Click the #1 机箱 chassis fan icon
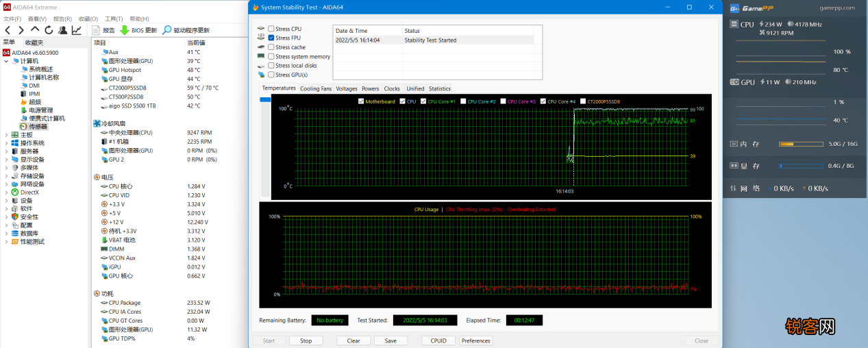Viewport: 868px width, 348px height. coord(104,142)
